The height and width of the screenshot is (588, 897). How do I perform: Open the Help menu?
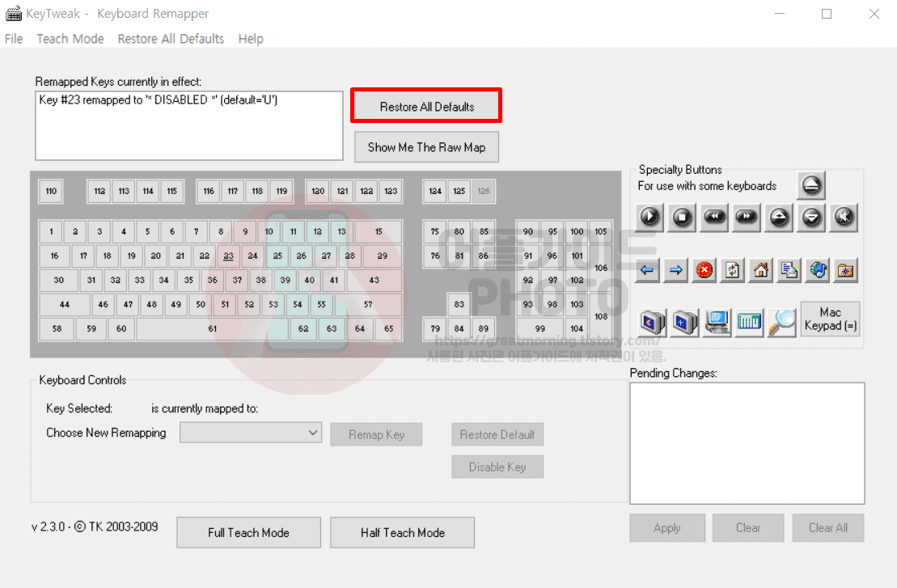point(251,39)
